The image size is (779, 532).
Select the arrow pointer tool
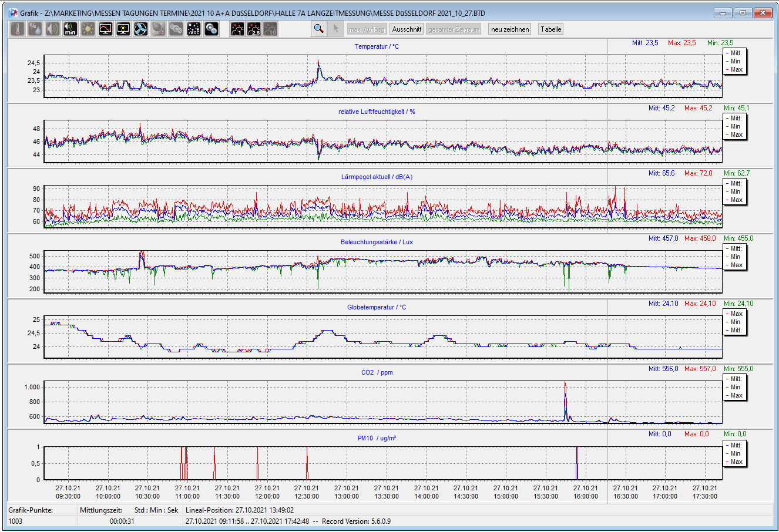point(335,29)
